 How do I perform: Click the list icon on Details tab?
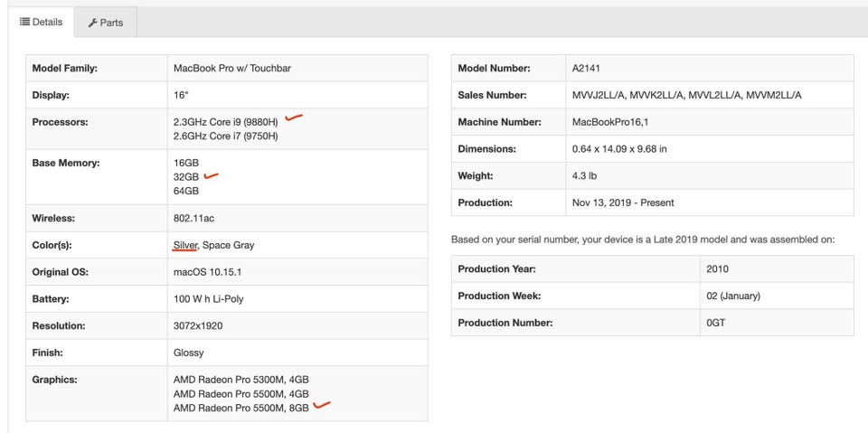click(24, 23)
